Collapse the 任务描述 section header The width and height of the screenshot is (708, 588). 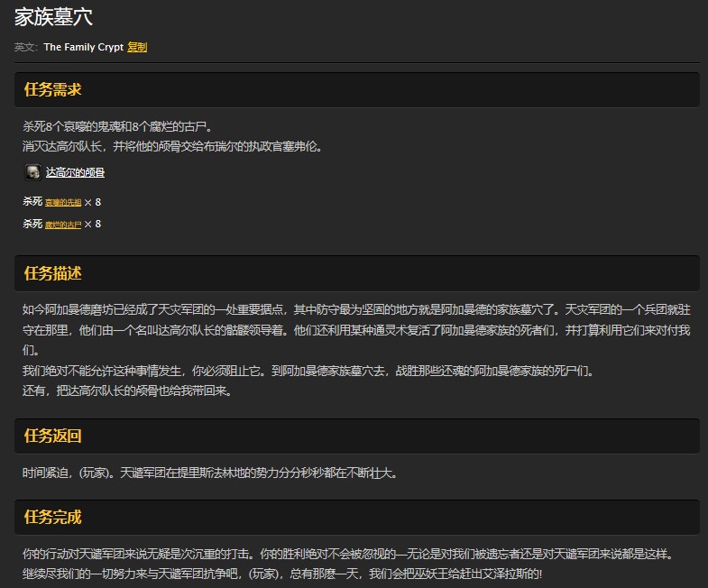(53, 273)
